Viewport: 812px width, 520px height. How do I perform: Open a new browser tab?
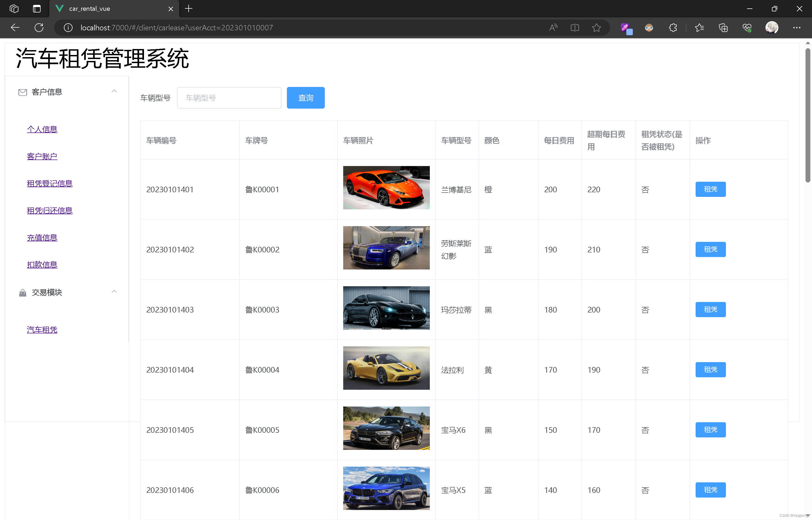189,8
